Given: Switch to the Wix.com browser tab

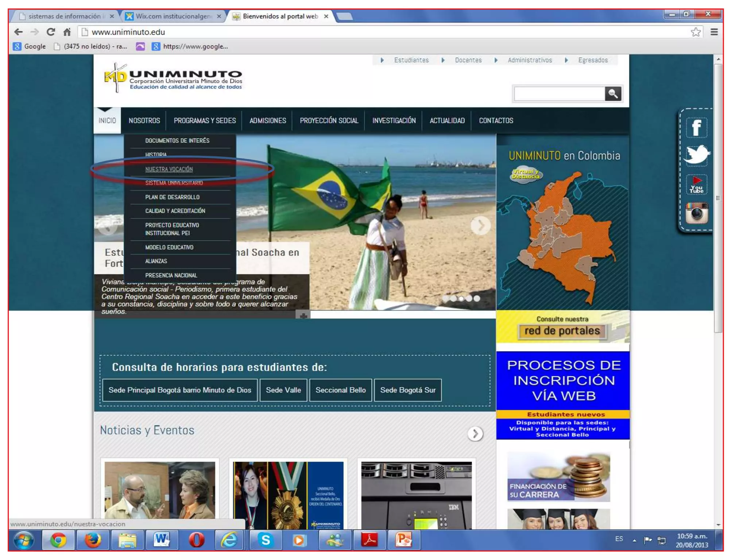Looking at the screenshot, I should 173,16.
